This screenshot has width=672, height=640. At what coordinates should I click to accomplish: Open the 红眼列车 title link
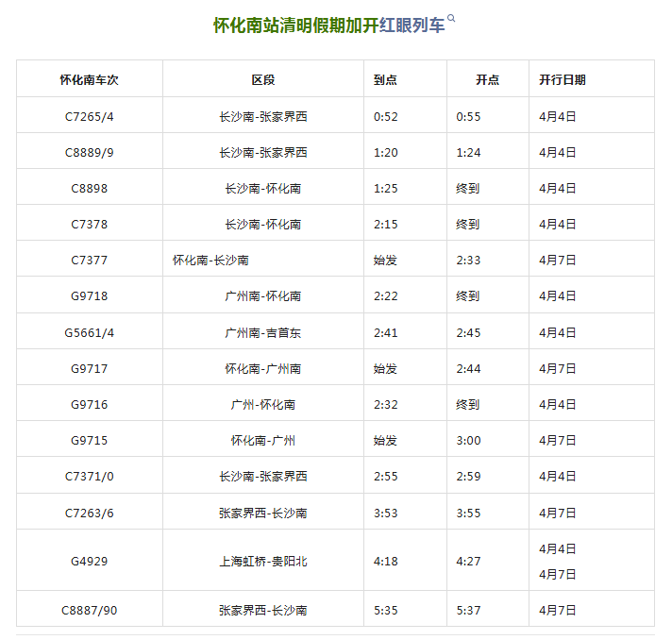click(x=412, y=25)
